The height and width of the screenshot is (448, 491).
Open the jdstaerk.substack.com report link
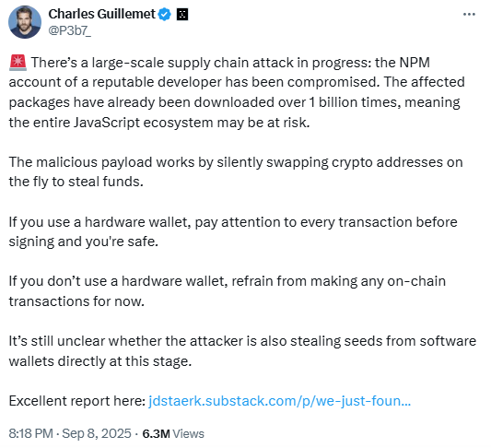[x=279, y=401]
